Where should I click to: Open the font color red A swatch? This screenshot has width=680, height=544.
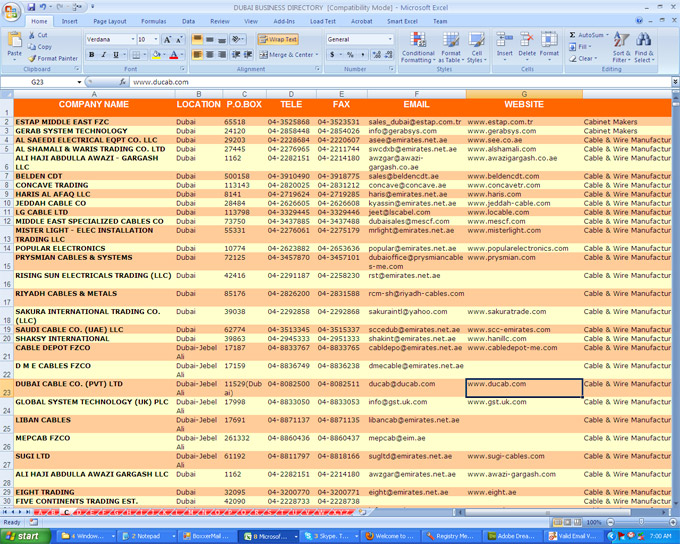click(173, 55)
